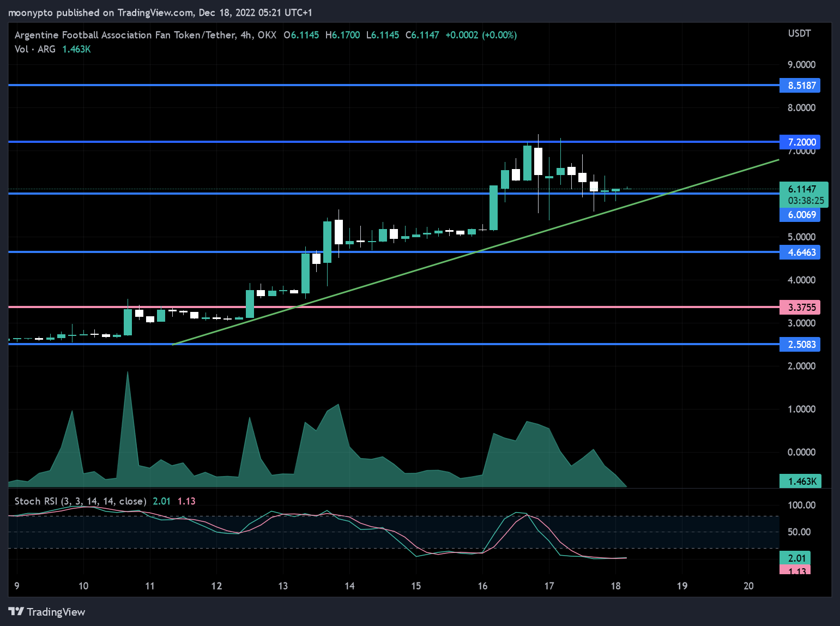Click the USDT currency label
The image size is (840, 626).
pos(799,33)
